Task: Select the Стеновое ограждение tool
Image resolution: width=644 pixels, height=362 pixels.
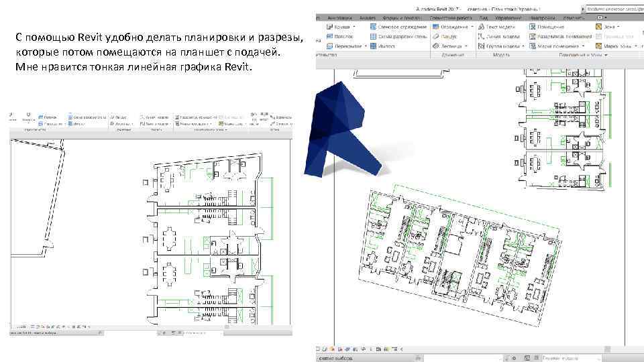Action: (x=398, y=27)
